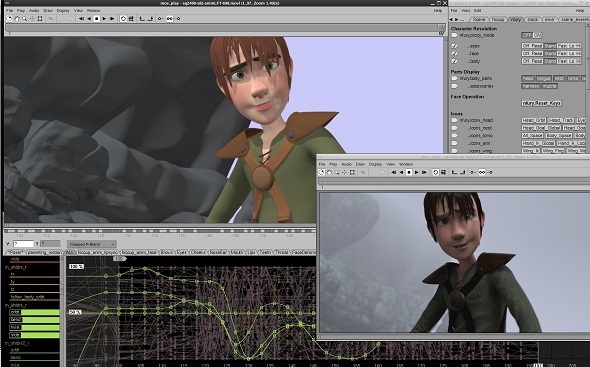This screenshot has height=367, width=590.
Task: Jump to last frame in lower-right player
Action: point(424,172)
